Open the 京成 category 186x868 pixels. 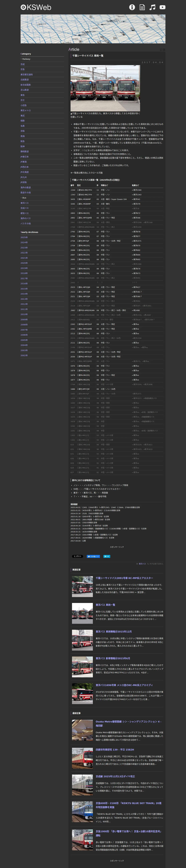coord(23,64)
